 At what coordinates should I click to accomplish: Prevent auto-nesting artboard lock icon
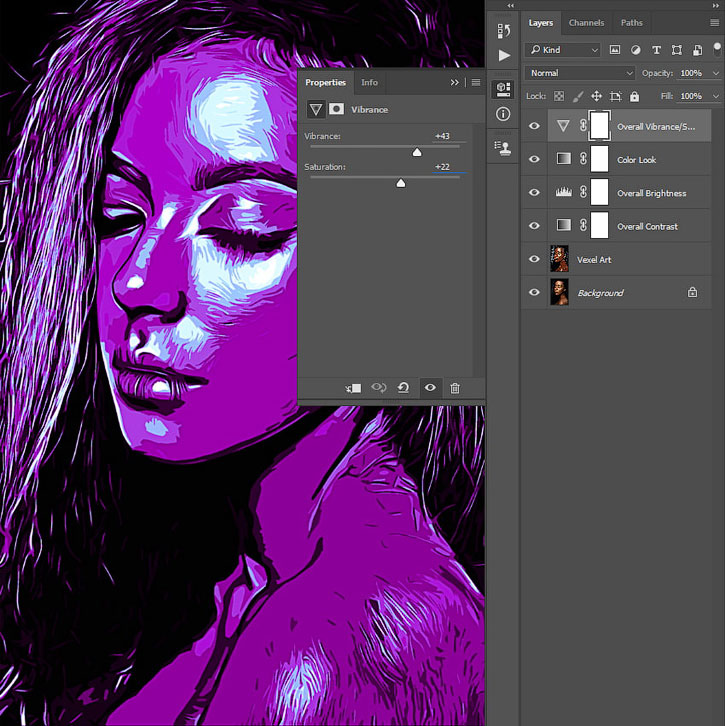pyautogui.click(x=615, y=96)
